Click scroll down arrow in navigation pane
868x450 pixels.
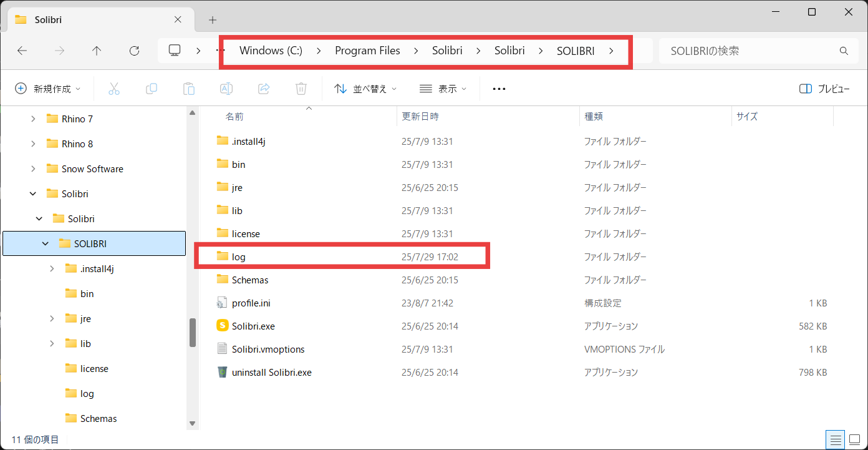[x=193, y=424]
